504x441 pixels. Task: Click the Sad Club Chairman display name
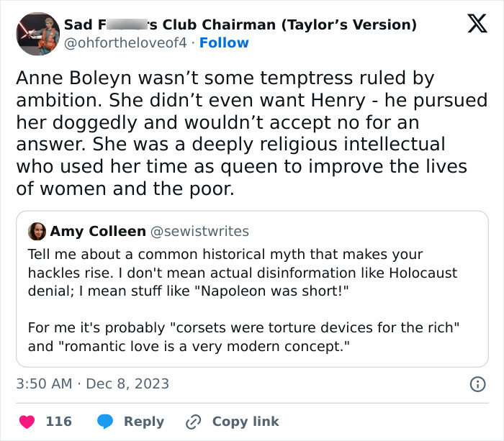[x=240, y=24]
